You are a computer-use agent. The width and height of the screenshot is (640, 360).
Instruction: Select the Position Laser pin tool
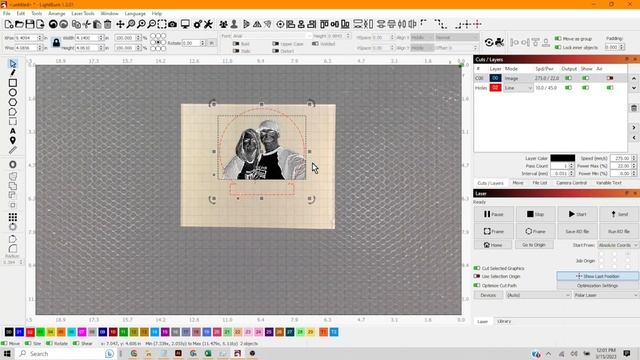[x=13, y=140]
